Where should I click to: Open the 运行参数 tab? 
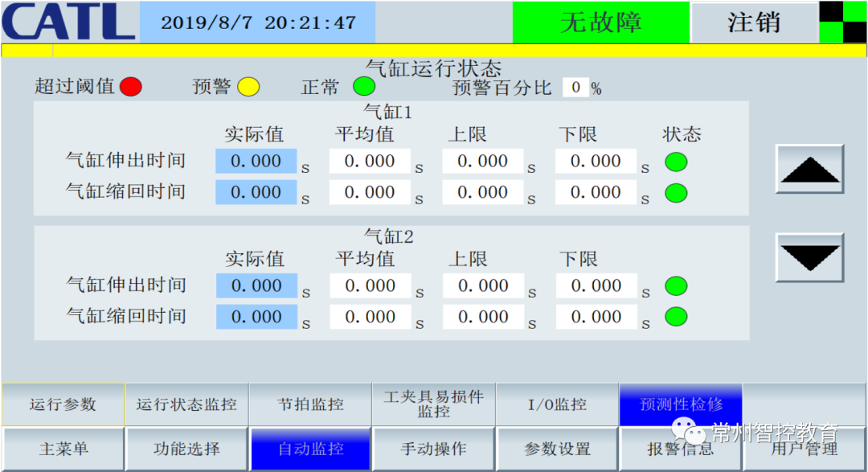pyautogui.click(x=63, y=404)
